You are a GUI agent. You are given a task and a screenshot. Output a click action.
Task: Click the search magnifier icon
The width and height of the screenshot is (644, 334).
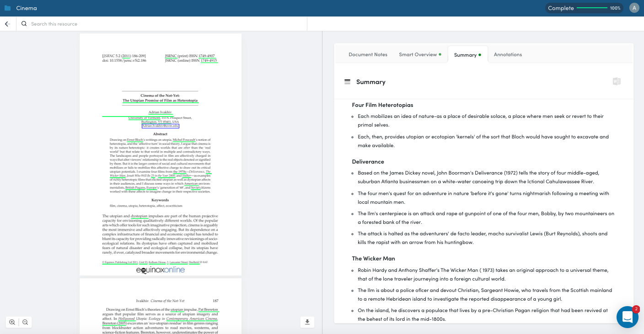click(x=24, y=24)
